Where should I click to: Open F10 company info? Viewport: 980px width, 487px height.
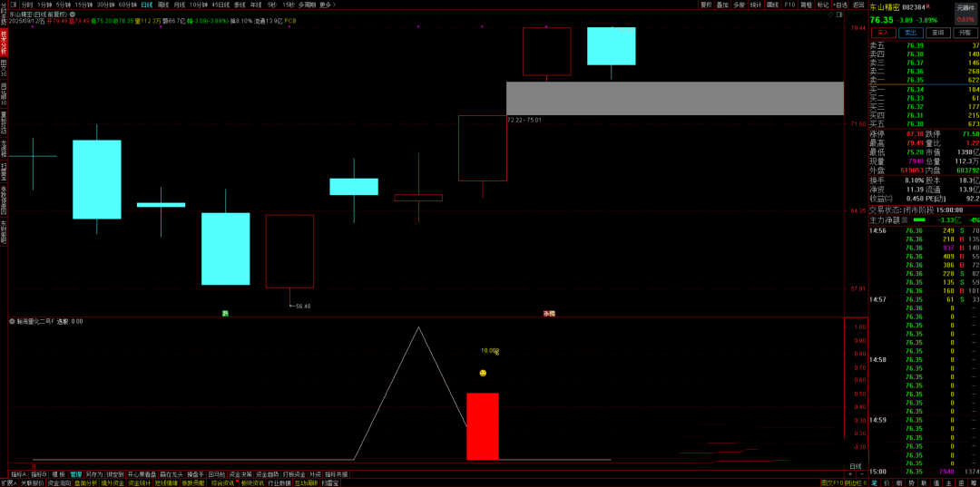pos(789,5)
